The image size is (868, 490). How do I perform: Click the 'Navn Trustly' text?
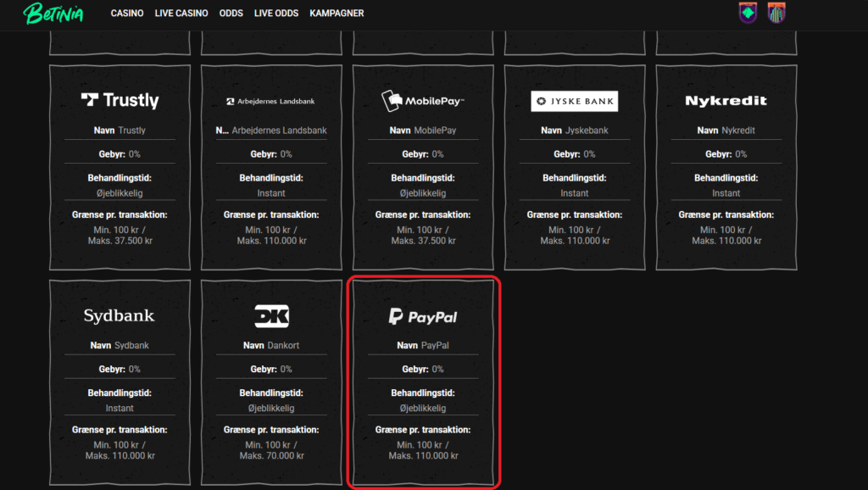click(x=120, y=131)
